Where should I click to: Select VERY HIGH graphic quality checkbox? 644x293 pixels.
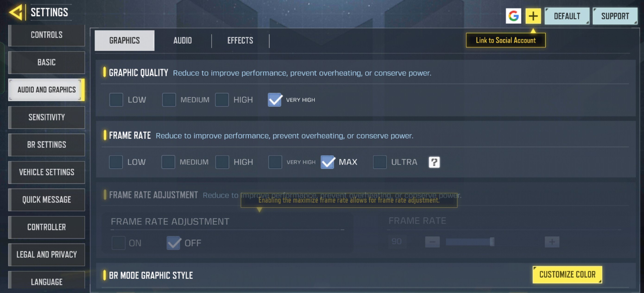(274, 99)
